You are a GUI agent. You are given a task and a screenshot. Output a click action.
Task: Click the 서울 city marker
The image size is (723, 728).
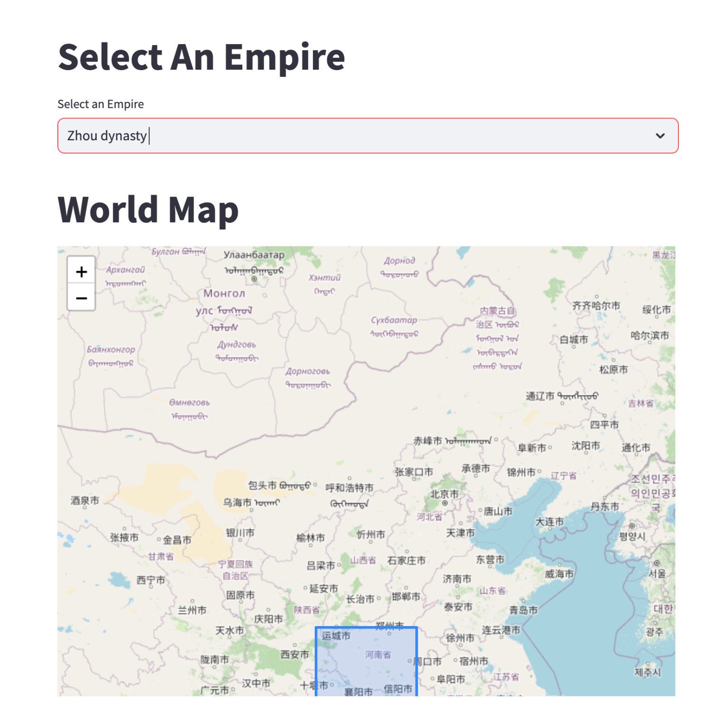coord(657,563)
